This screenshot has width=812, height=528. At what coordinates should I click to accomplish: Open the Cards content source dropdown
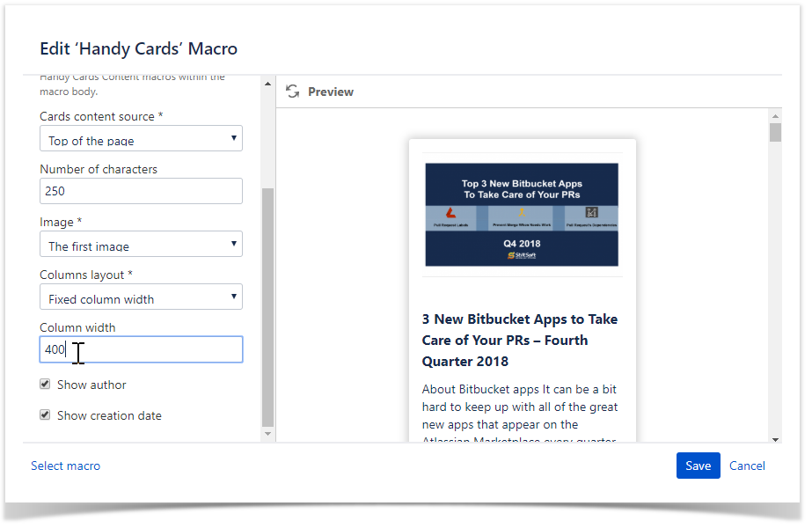coord(141,139)
